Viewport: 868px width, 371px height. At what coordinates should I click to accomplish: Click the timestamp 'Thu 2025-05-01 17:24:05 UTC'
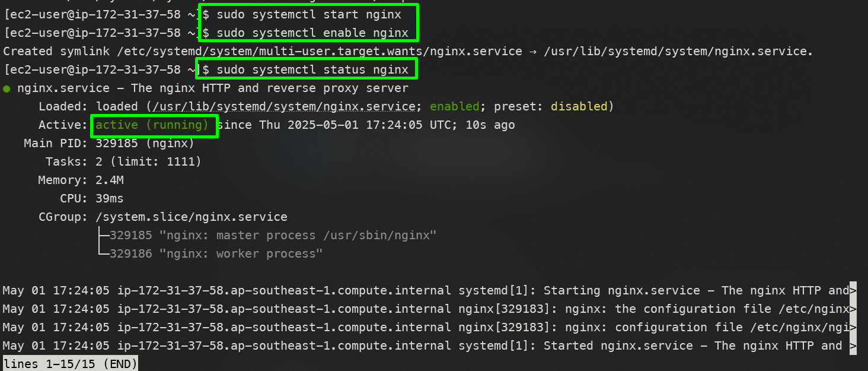359,125
